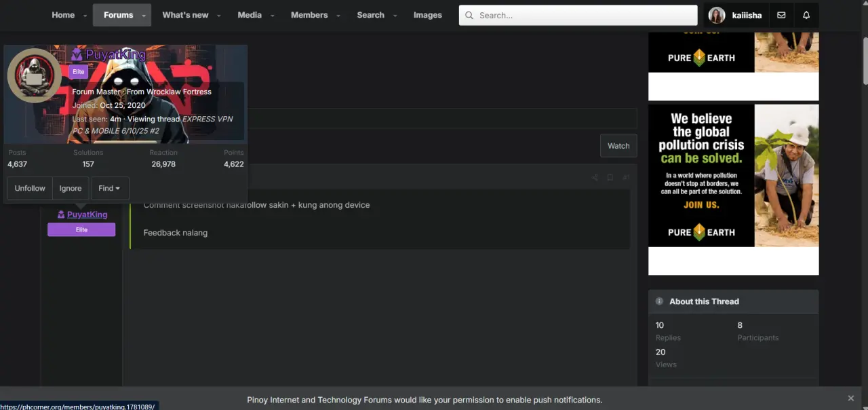Viewport: 868px width, 410px height.
Task: Open the Search nav item
Action: 370,15
